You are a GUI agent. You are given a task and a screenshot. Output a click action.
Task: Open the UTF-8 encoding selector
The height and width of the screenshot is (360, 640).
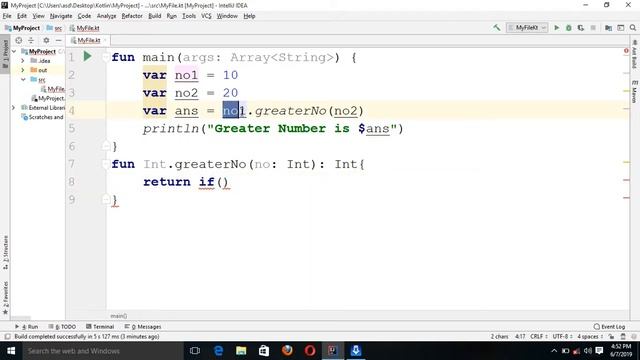[562, 337]
